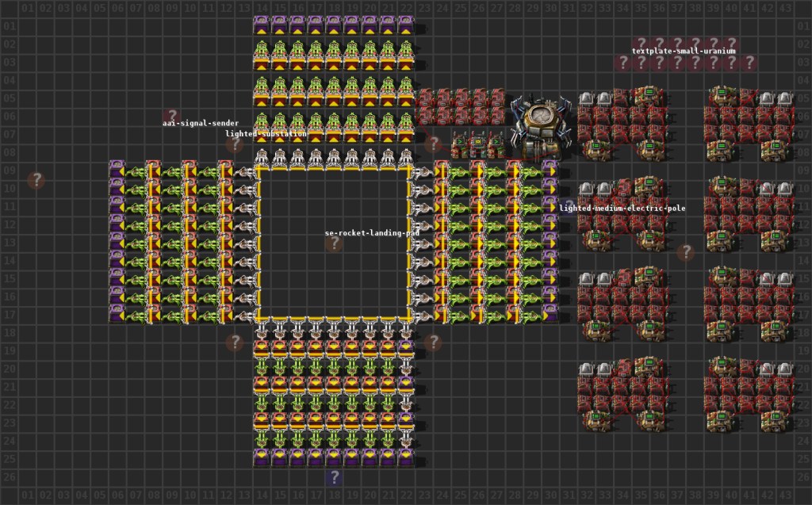Select first ? marker in lower textplate-small-uranium row
812x505 pixels.
[623, 63]
